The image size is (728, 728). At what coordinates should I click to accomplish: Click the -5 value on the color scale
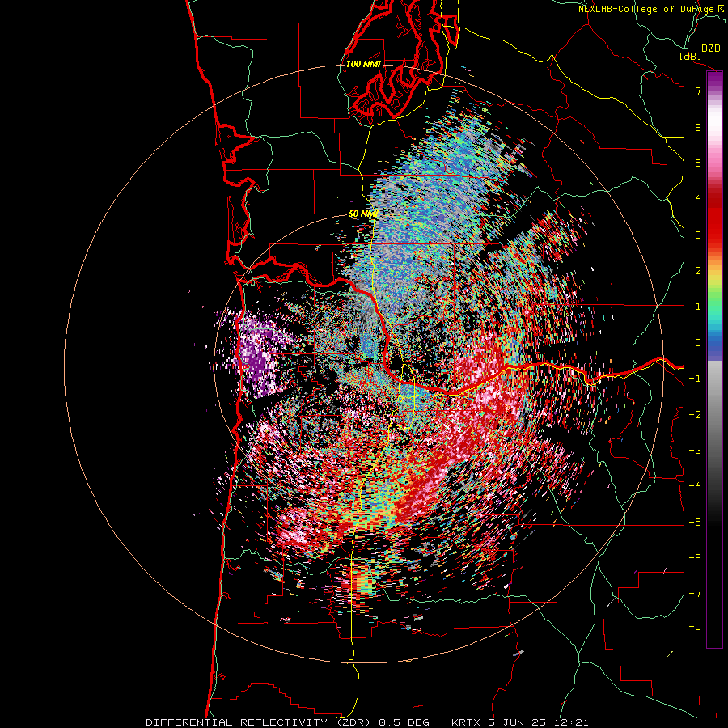pyautogui.click(x=695, y=523)
